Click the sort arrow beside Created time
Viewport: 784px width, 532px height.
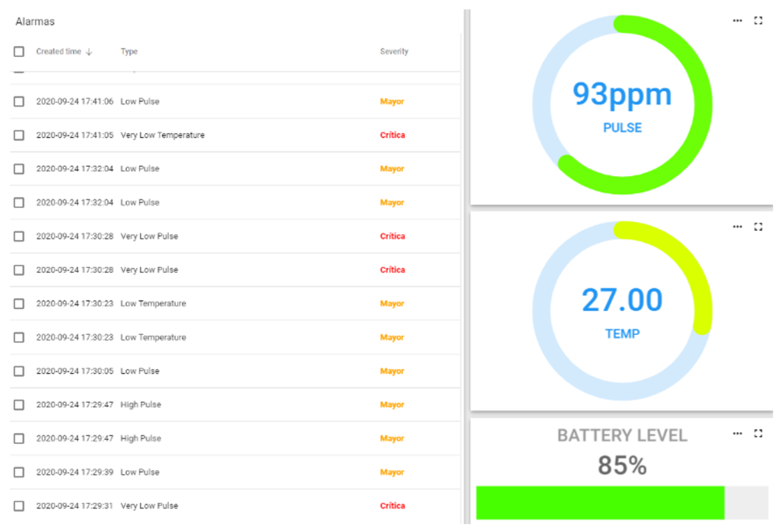point(89,52)
